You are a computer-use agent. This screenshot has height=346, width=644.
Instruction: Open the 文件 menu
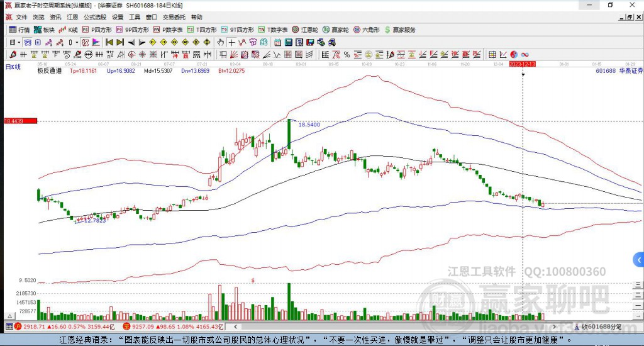click(x=21, y=17)
